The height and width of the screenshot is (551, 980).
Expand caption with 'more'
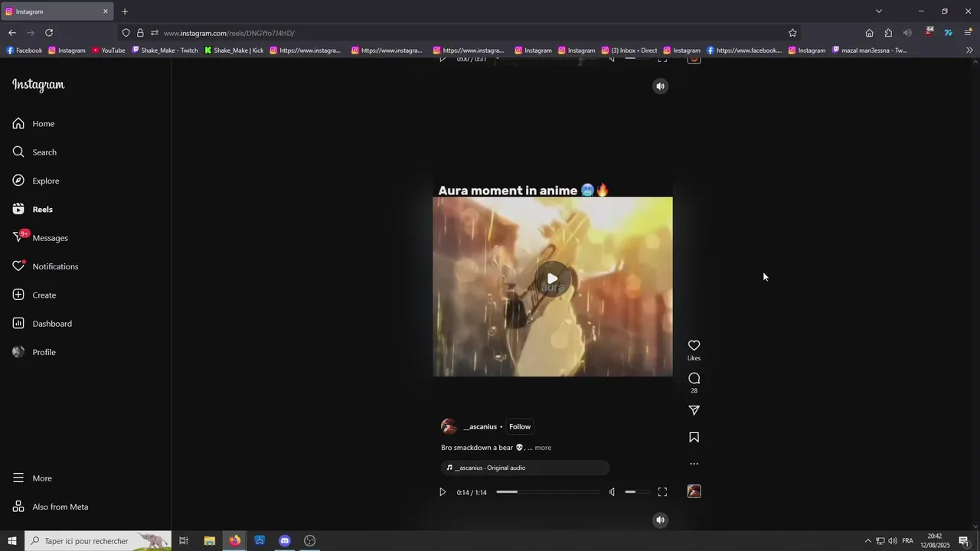543,448
